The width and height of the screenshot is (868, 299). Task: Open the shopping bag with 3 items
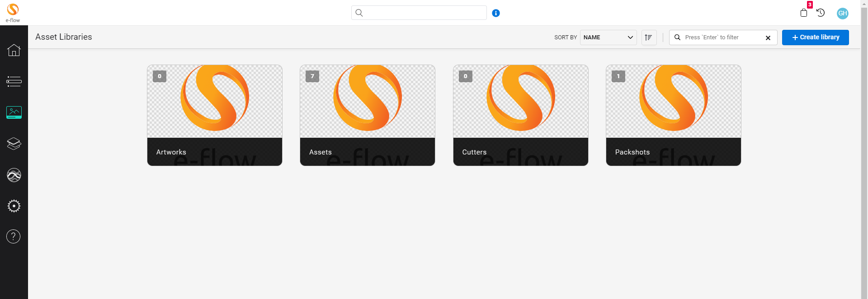pos(804,13)
